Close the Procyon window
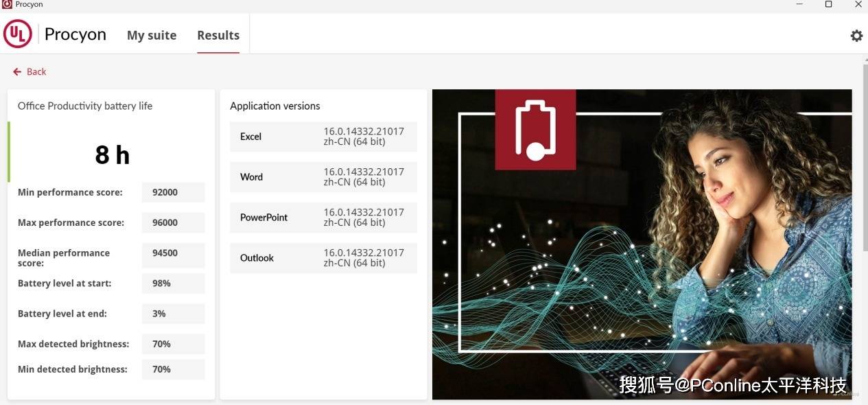The width and height of the screenshot is (868, 405). pos(858,4)
